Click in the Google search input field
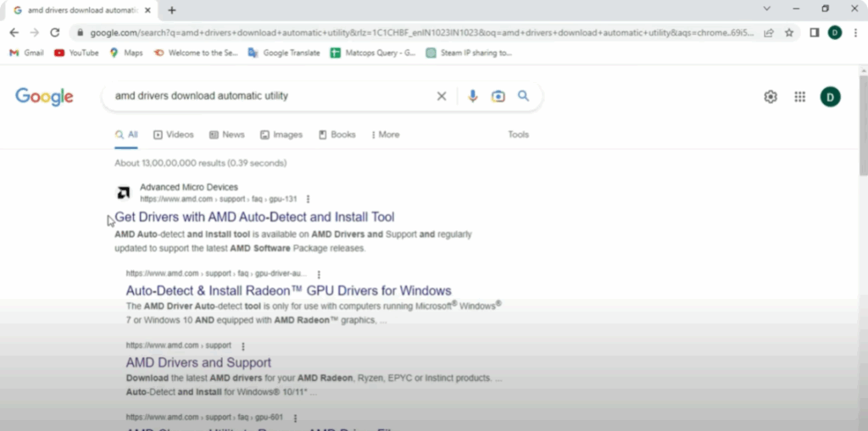Screen dimensions: 868x431 click(x=271, y=97)
